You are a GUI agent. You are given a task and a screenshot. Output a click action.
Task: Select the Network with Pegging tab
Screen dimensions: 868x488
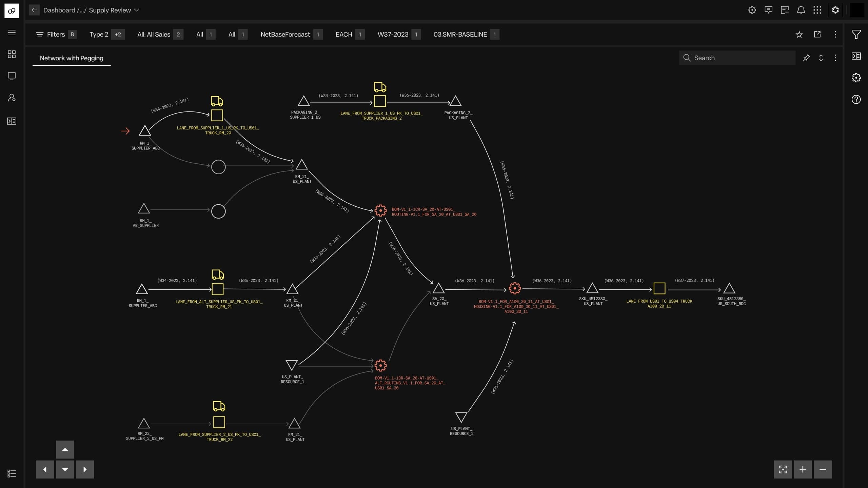[x=72, y=58]
